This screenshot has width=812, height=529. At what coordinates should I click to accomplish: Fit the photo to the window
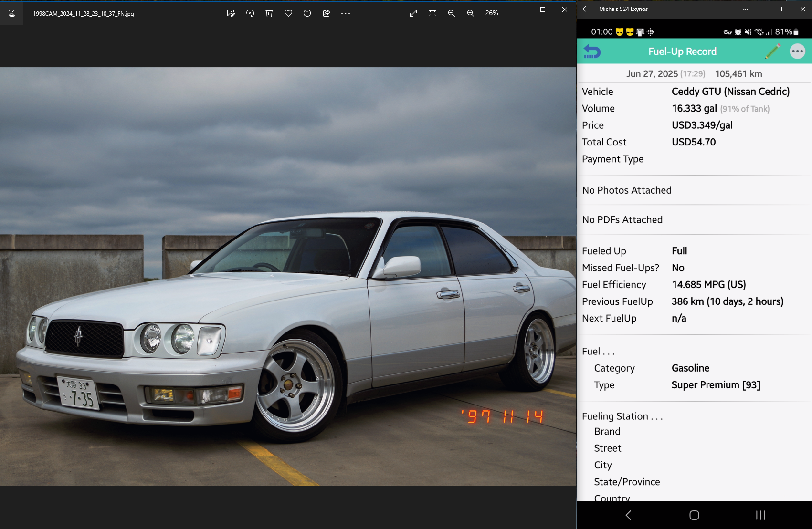pyautogui.click(x=432, y=13)
